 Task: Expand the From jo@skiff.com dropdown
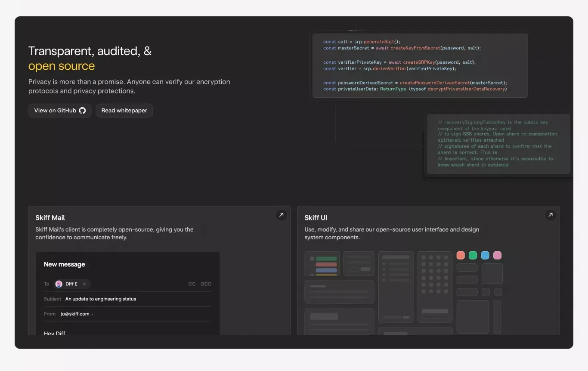click(x=93, y=314)
